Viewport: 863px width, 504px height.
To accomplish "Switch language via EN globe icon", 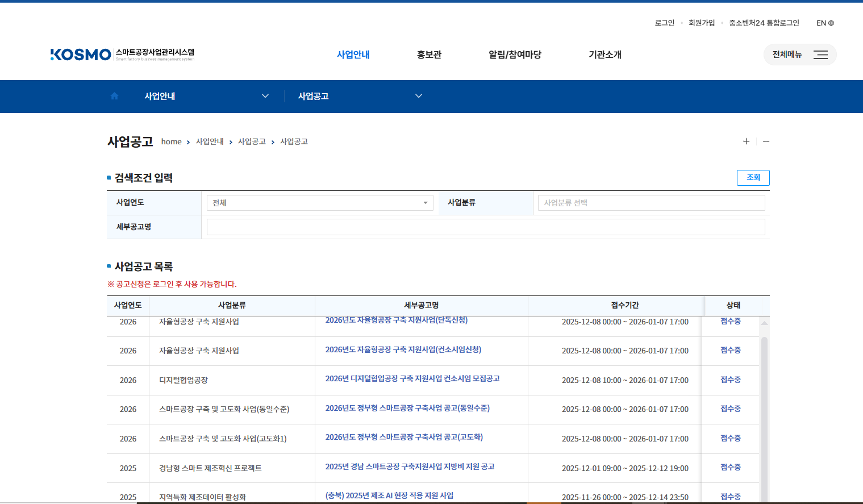I will (x=825, y=23).
